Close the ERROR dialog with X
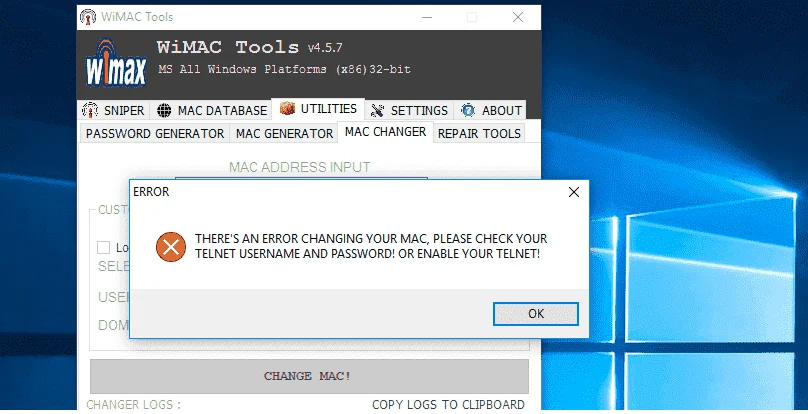Viewport: 808px width, 414px height. 574,192
